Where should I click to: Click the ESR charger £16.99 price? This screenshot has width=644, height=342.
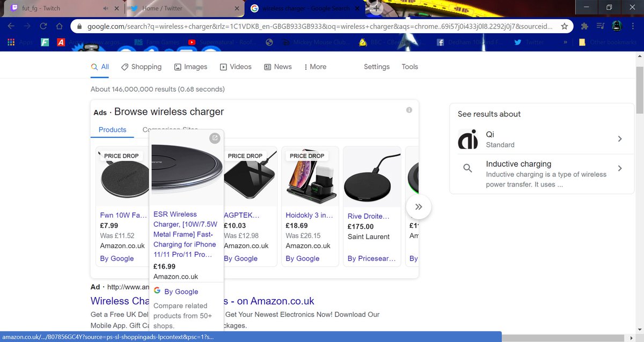tap(164, 266)
